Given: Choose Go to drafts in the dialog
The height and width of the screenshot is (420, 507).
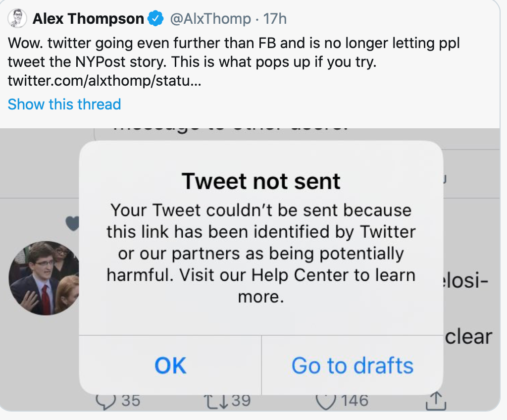Looking at the screenshot, I should (x=352, y=366).
